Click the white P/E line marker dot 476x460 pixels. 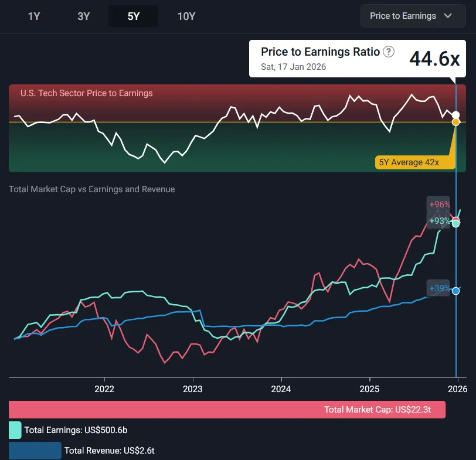click(x=455, y=115)
